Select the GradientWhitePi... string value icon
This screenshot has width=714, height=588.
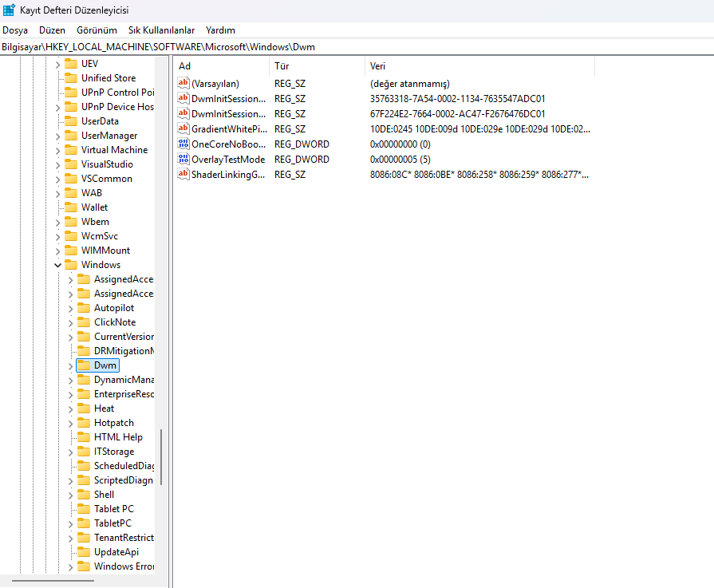point(183,128)
